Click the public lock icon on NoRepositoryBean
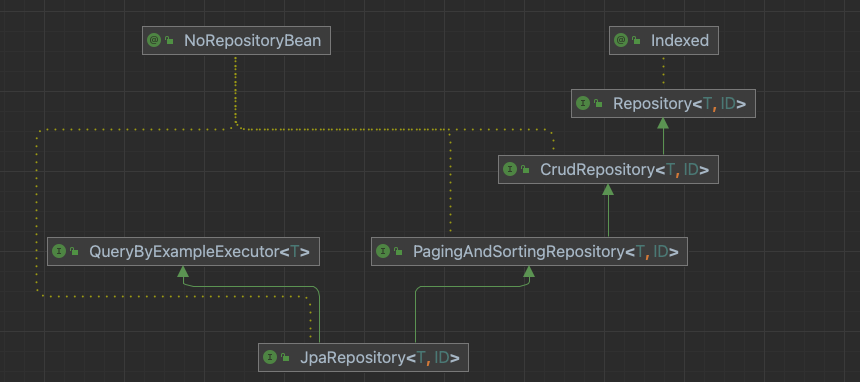Image resolution: width=860 pixels, height=382 pixels. pos(169,41)
